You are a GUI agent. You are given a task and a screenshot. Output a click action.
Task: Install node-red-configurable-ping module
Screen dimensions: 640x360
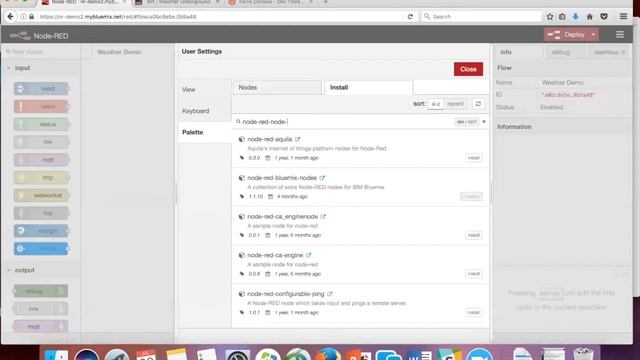(x=473, y=313)
